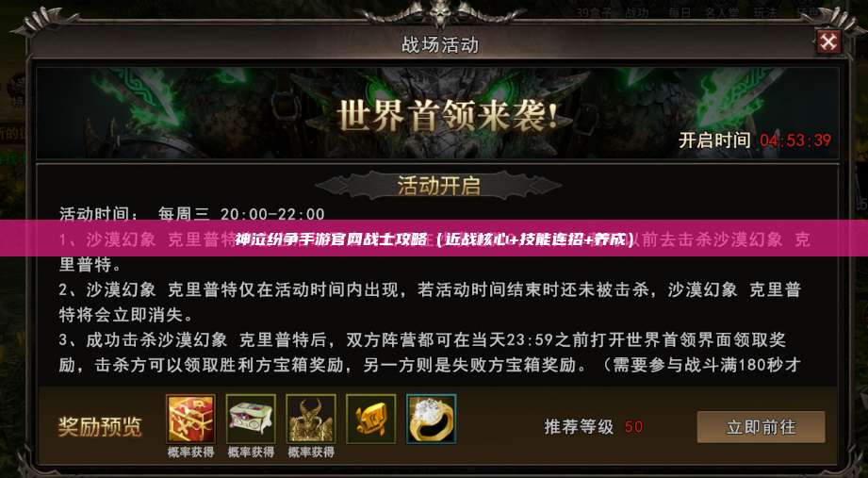Open the 每日 menu in the top bar
868x478 pixels.
(679, 12)
